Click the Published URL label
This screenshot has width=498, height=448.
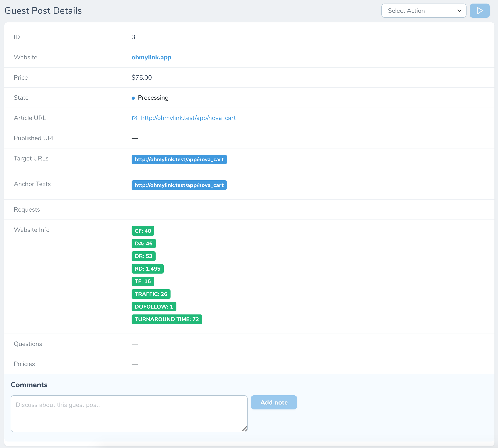coord(34,138)
